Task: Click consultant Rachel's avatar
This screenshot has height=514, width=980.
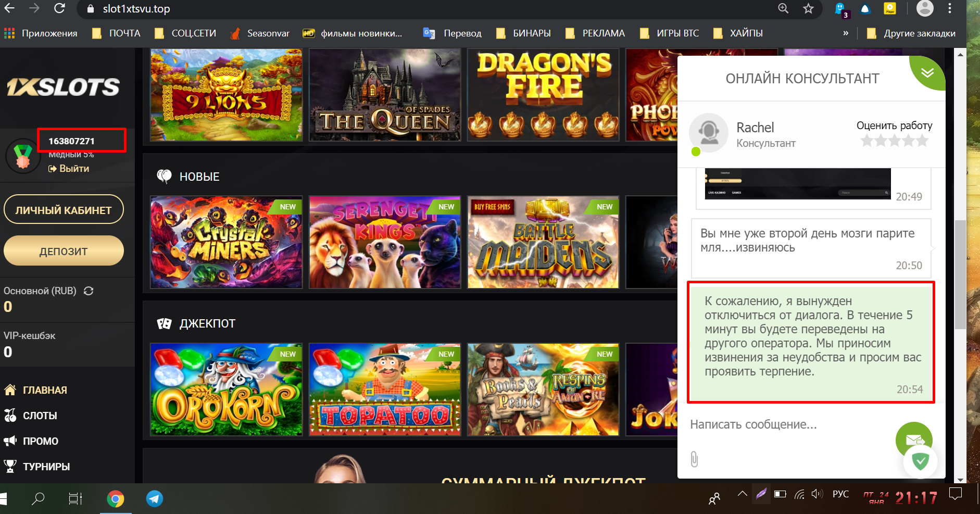Action: (708, 133)
